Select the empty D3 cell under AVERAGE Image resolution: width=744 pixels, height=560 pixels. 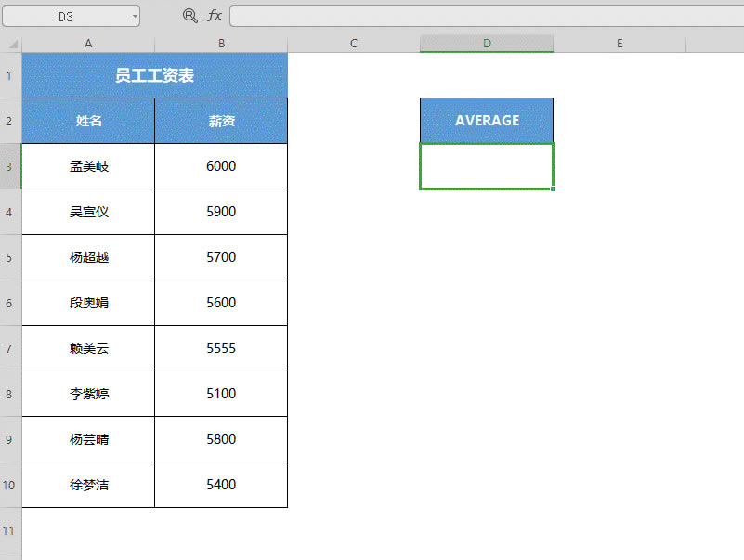487,166
